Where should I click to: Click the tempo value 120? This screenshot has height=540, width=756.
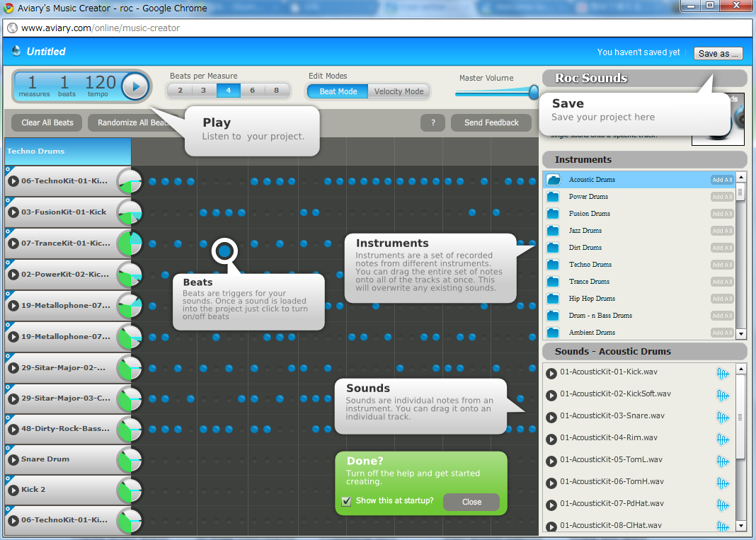click(101, 82)
